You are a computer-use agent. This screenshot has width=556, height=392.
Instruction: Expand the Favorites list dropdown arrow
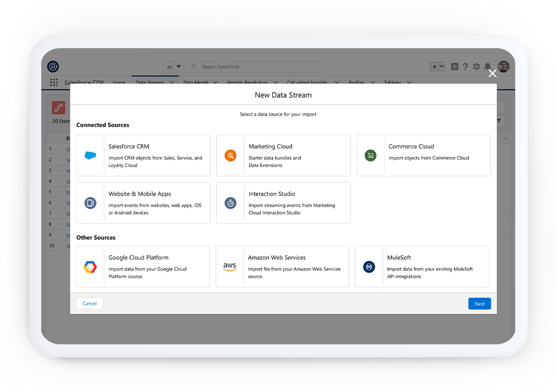click(442, 67)
